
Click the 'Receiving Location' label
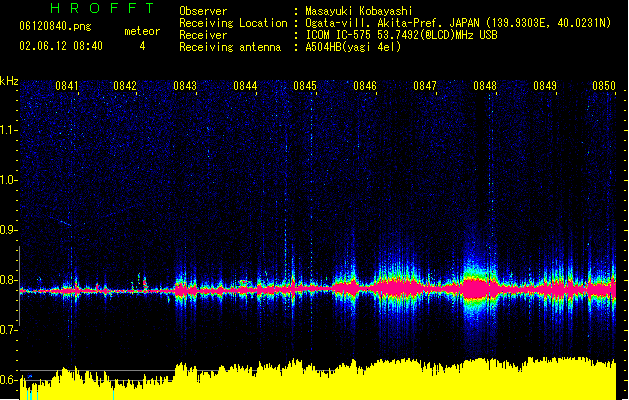pyautogui.click(x=233, y=23)
